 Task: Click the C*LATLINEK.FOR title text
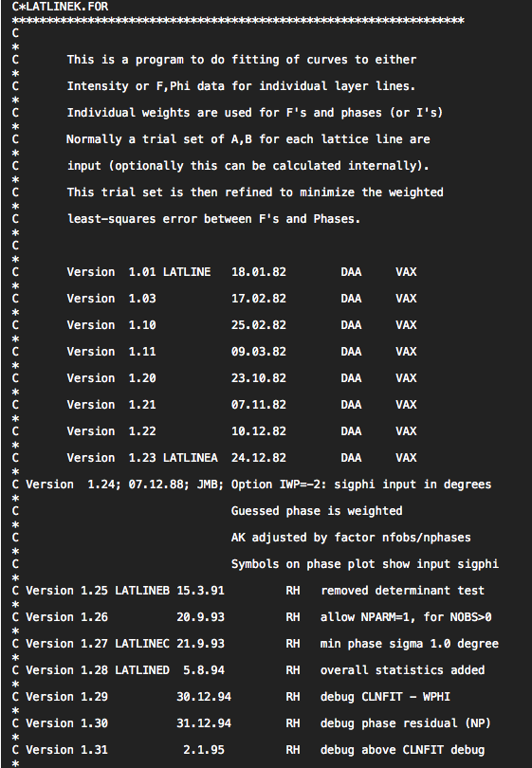pos(60,7)
